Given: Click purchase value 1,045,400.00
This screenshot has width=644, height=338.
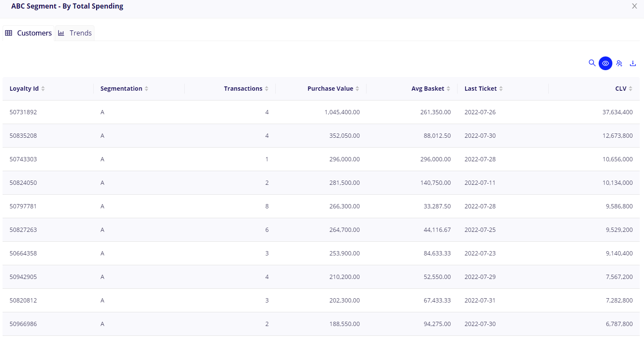Looking at the screenshot, I should 342,112.
